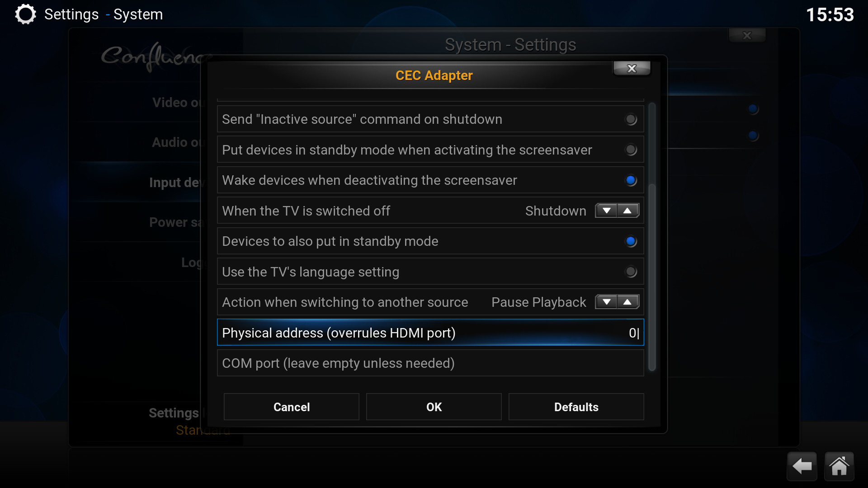
Task: Click the back arrow icon
Action: [x=802, y=466]
